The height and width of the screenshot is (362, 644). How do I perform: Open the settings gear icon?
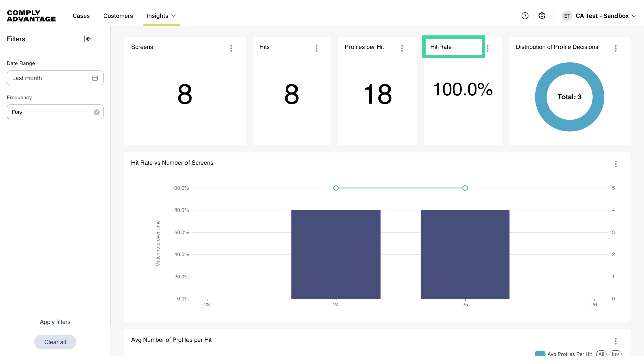click(542, 16)
